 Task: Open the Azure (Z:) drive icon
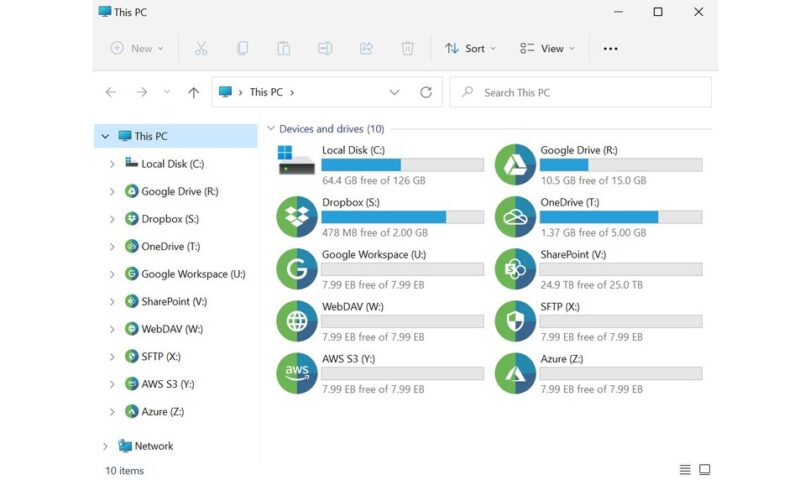tap(515, 373)
